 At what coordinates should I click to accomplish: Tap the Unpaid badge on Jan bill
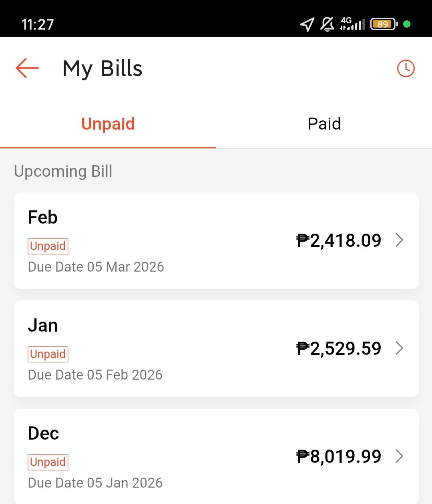[48, 354]
